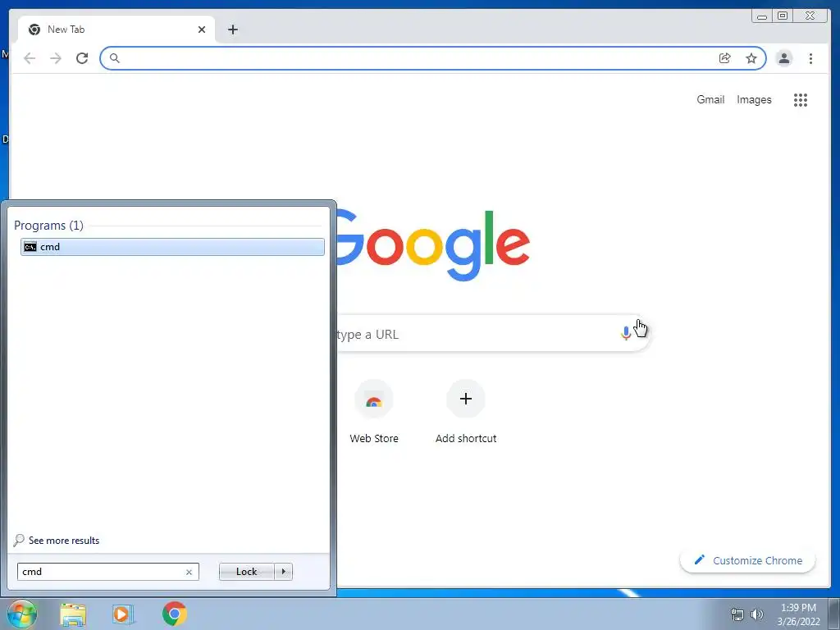Select the New Tab tab

click(116, 30)
